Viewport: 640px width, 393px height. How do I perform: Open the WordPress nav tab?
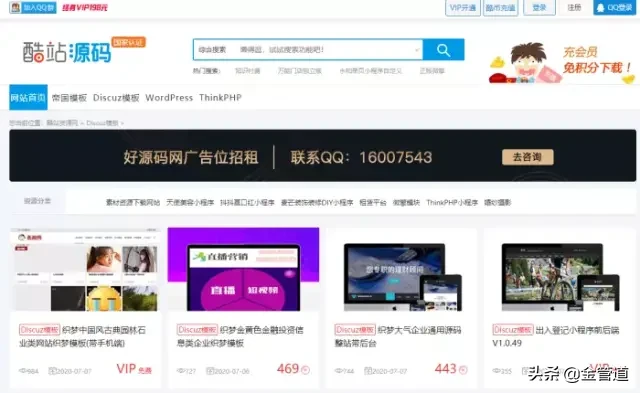(169, 98)
